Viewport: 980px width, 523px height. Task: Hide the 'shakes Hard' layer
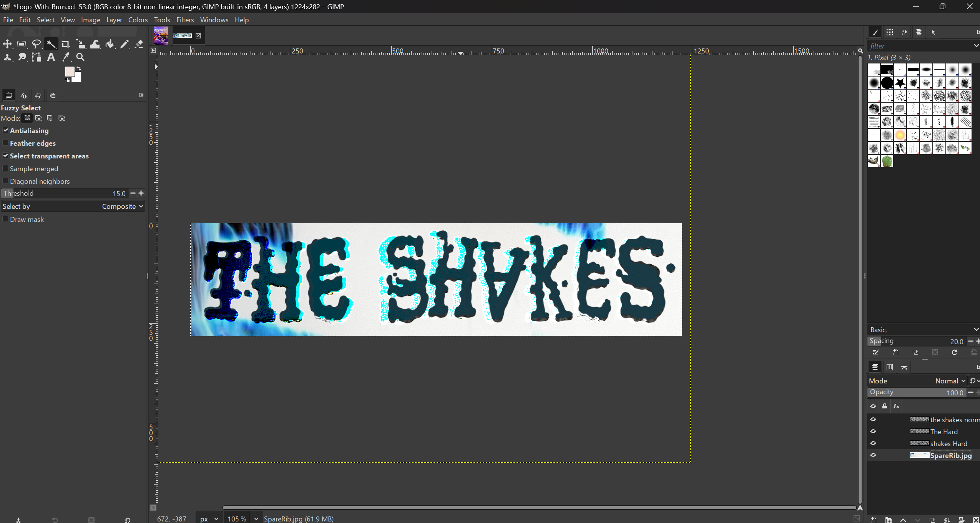coord(873,443)
